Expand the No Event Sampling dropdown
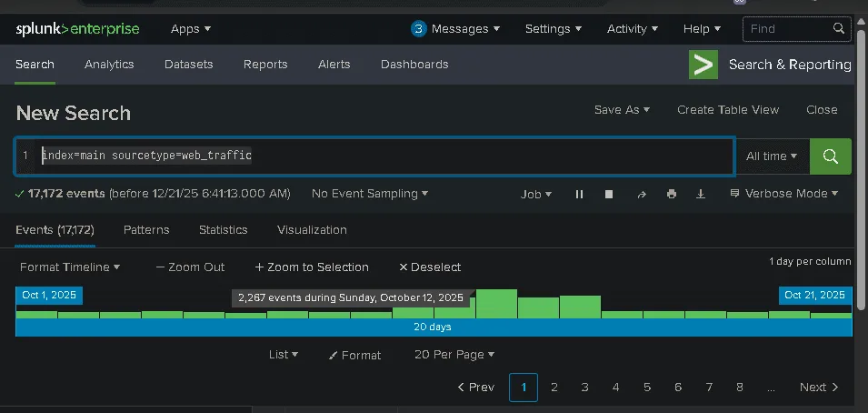The width and height of the screenshot is (868, 413). (369, 194)
